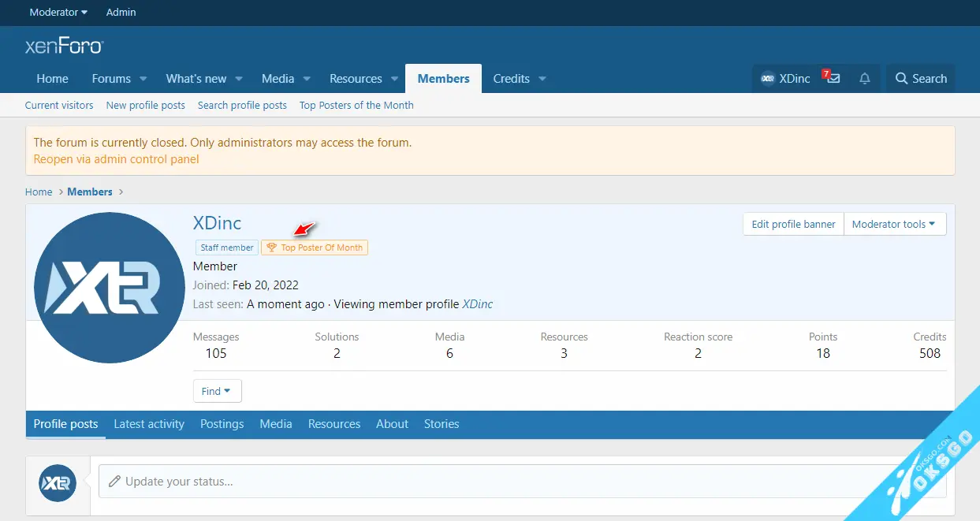The width and height of the screenshot is (980, 521).
Task: Click the Resources count 3
Action: click(x=564, y=353)
